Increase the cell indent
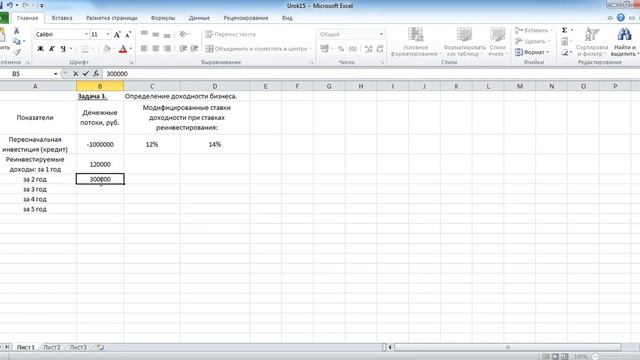 tap(195, 49)
